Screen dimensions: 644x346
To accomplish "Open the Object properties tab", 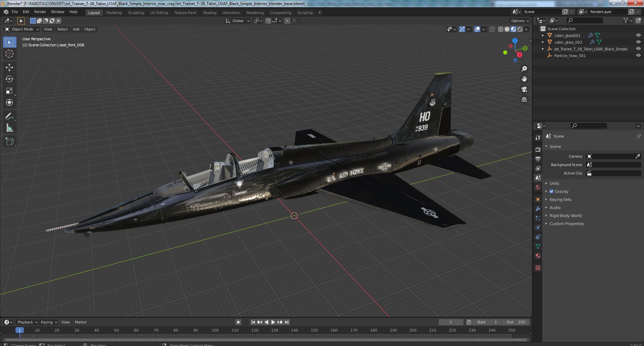I will tap(538, 199).
